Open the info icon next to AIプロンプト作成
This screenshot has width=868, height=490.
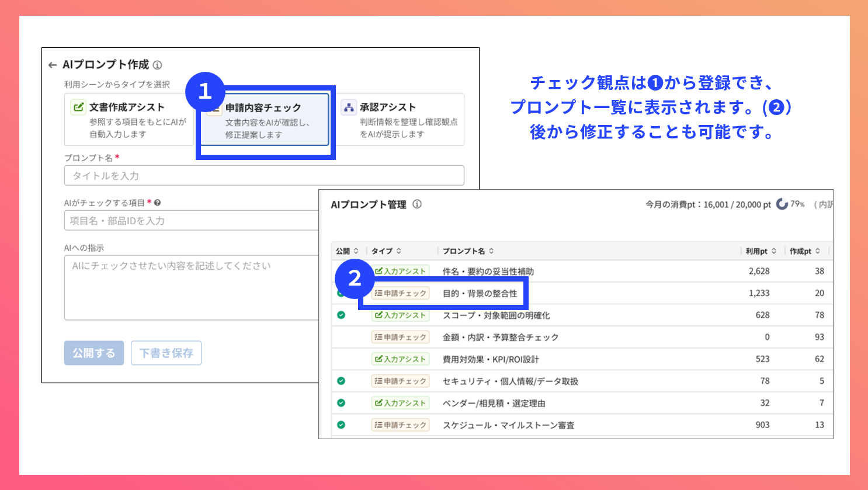click(158, 65)
